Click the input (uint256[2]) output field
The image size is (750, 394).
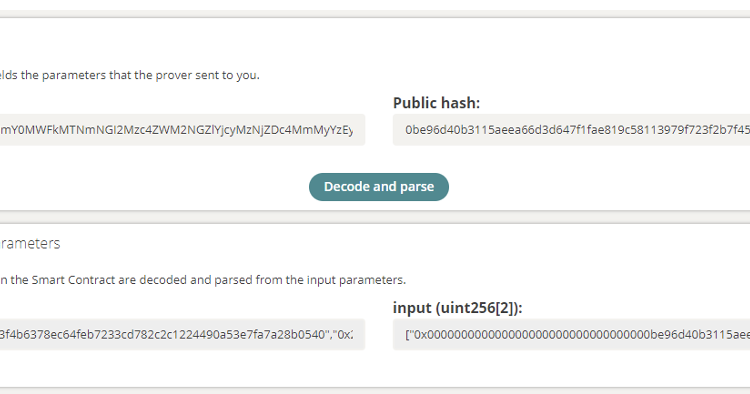tap(571, 335)
